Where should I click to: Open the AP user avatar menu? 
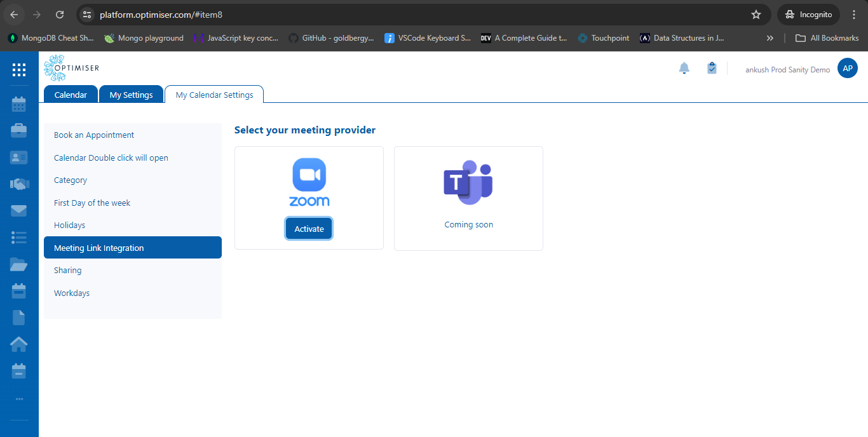pyautogui.click(x=848, y=68)
